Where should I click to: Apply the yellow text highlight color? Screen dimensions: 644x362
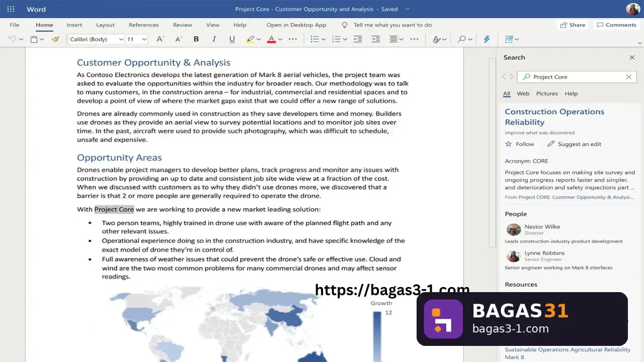[x=250, y=39]
